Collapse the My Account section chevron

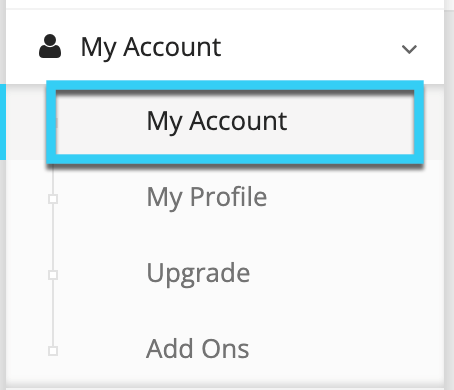click(x=409, y=49)
